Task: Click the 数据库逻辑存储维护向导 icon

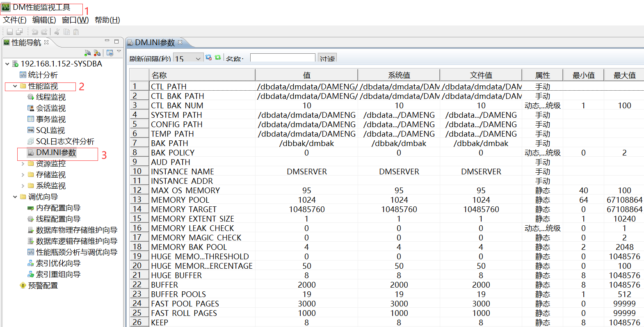Action: tap(31, 241)
